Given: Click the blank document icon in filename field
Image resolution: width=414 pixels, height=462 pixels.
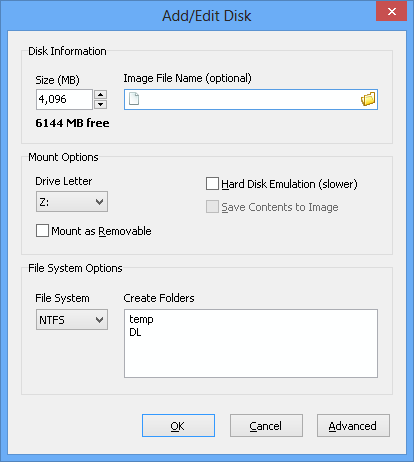Looking at the screenshot, I should [134, 99].
